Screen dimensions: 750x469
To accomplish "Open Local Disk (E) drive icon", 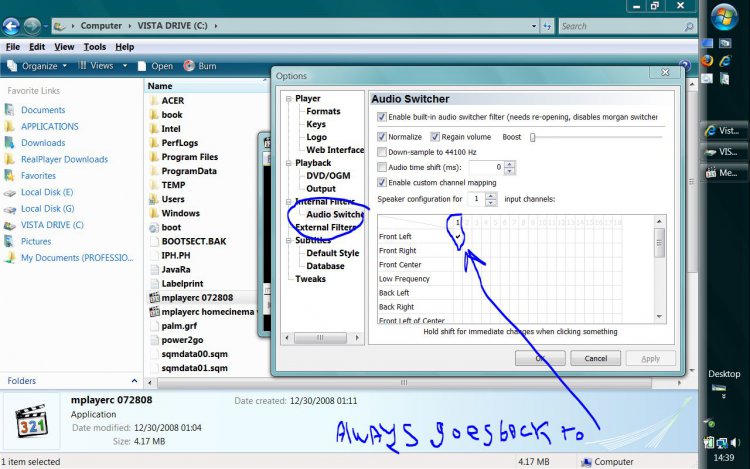I will [10, 192].
